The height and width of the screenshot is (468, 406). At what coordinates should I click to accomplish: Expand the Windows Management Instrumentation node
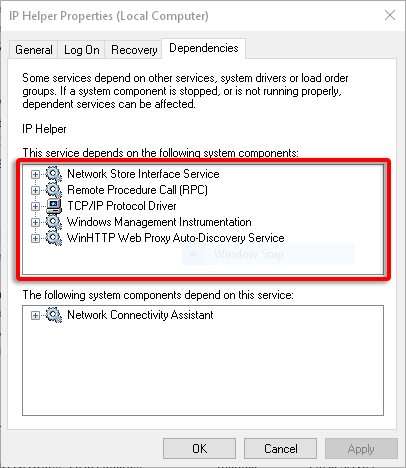point(35,222)
